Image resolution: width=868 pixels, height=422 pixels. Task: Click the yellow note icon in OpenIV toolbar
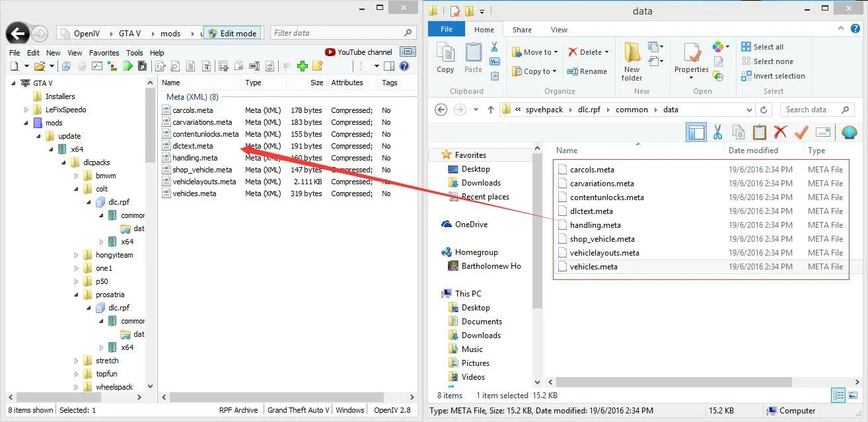pos(318,66)
